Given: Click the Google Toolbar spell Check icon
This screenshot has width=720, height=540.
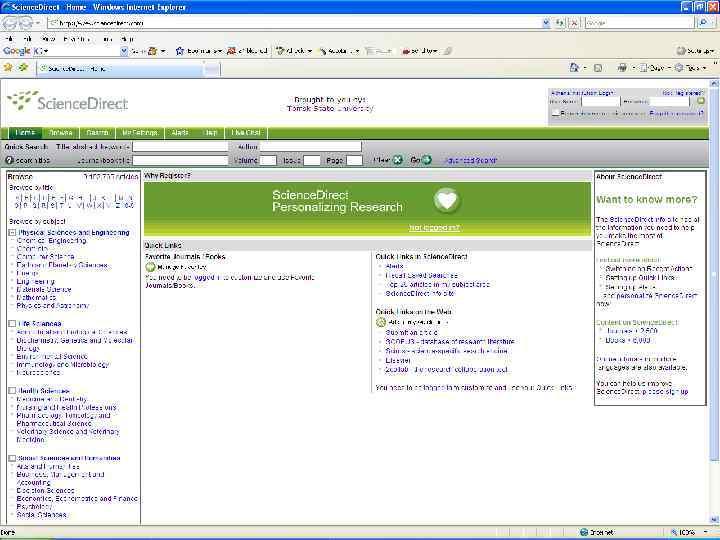Looking at the screenshot, I should pyautogui.click(x=280, y=51).
